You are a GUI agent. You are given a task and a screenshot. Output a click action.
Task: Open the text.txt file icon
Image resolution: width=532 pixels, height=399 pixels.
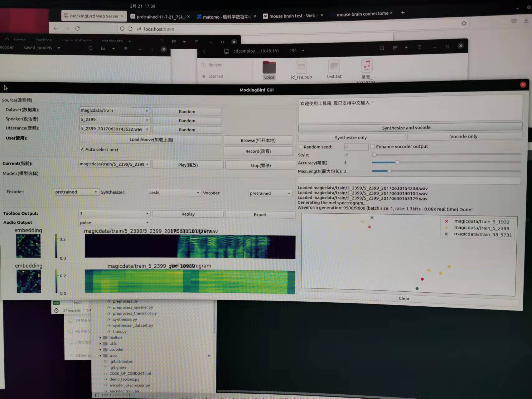tap(334, 66)
